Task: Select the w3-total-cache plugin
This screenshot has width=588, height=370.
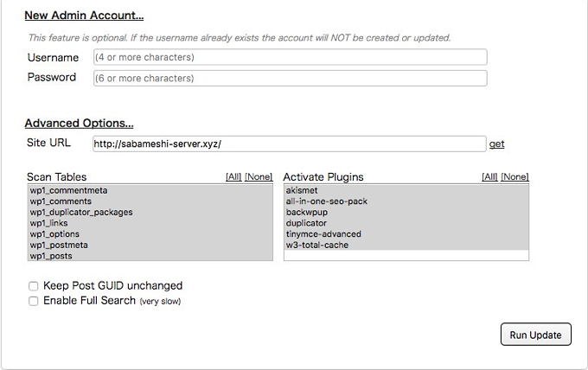Action: 316,246
